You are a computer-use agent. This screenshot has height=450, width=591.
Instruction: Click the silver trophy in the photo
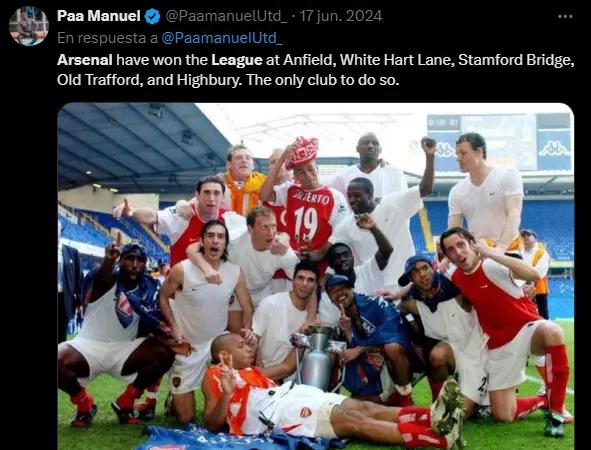318,357
